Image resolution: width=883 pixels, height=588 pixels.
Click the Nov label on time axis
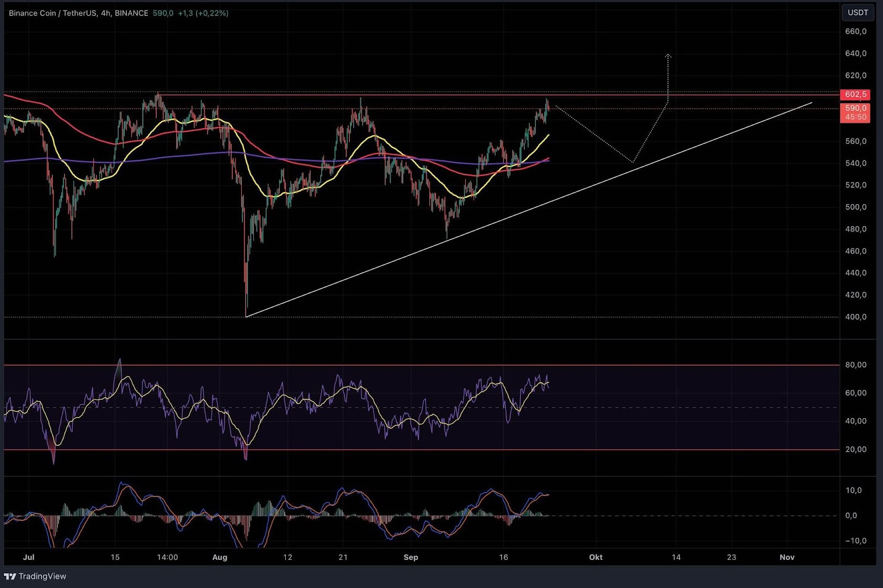click(x=786, y=557)
